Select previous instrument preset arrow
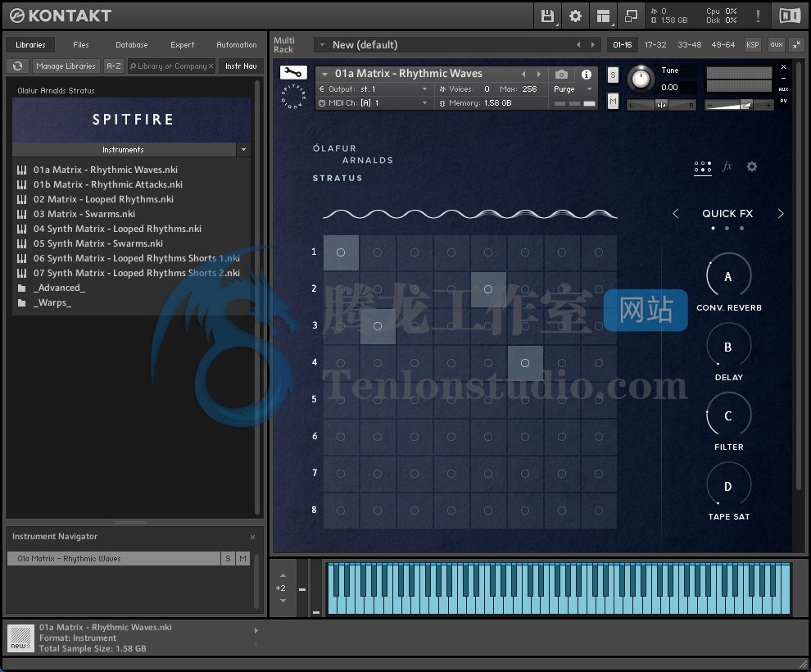The image size is (811, 672). point(523,74)
